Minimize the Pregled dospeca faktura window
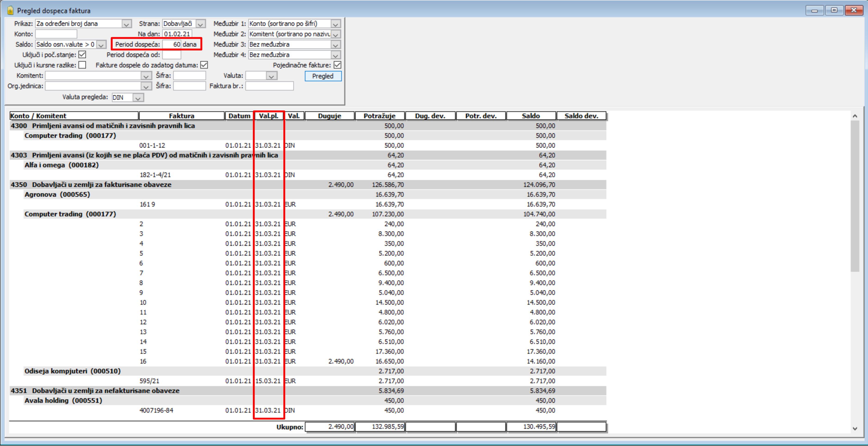 pos(815,10)
